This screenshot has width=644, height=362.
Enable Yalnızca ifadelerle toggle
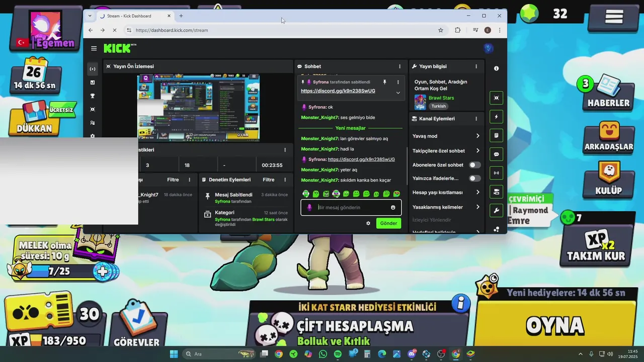pyautogui.click(x=474, y=178)
